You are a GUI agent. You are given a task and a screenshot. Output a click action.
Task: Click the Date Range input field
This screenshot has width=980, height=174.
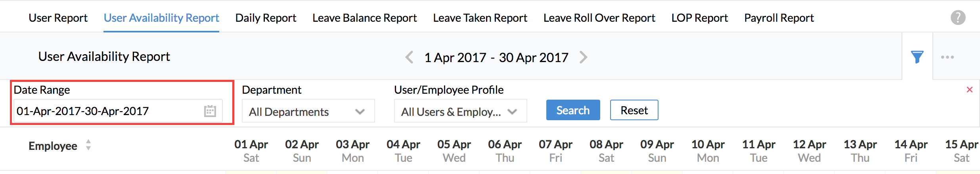click(118, 111)
